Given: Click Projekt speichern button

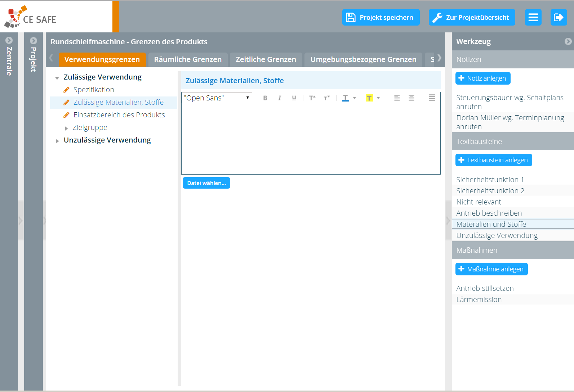Looking at the screenshot, I should coord(381,17).
